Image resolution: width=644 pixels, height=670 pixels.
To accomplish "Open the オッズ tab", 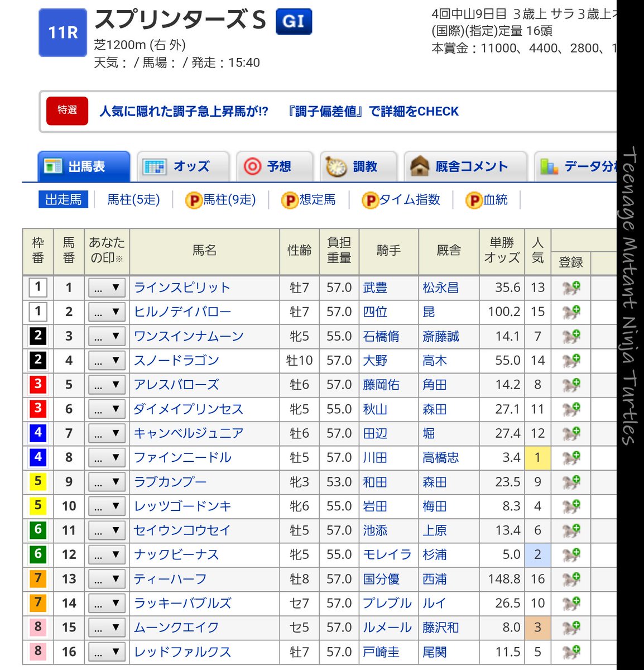I will point(183,166).
